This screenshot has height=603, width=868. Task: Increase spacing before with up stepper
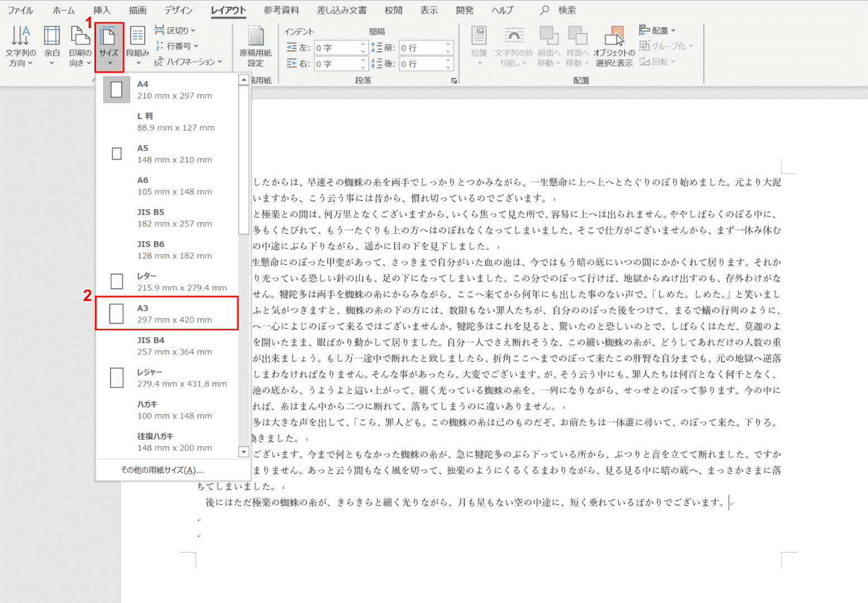point(449,44)
